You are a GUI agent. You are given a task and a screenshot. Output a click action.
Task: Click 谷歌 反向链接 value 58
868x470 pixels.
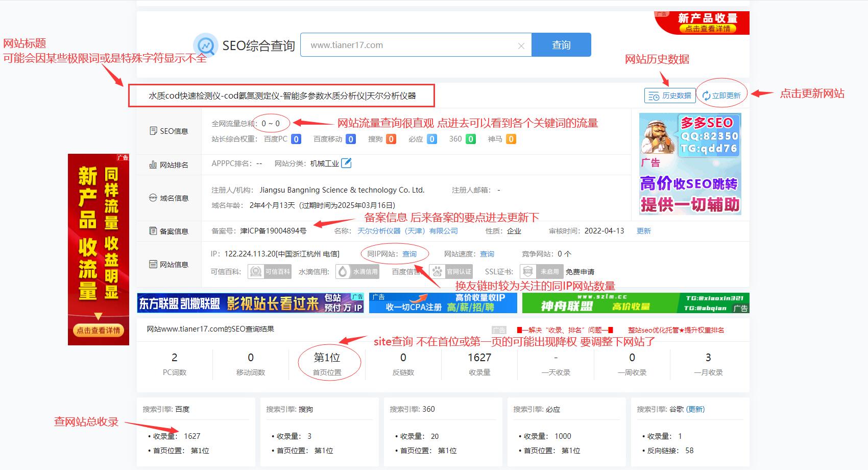[x=689, y=450]
